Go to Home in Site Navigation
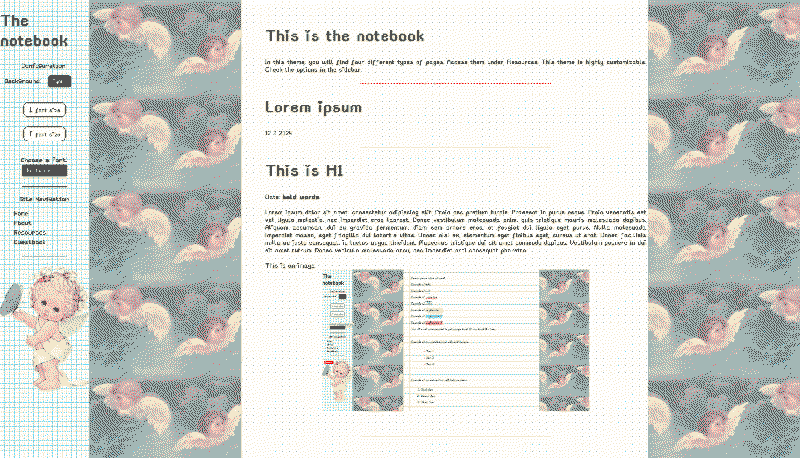800x458 pixels. tap(21, 214)
